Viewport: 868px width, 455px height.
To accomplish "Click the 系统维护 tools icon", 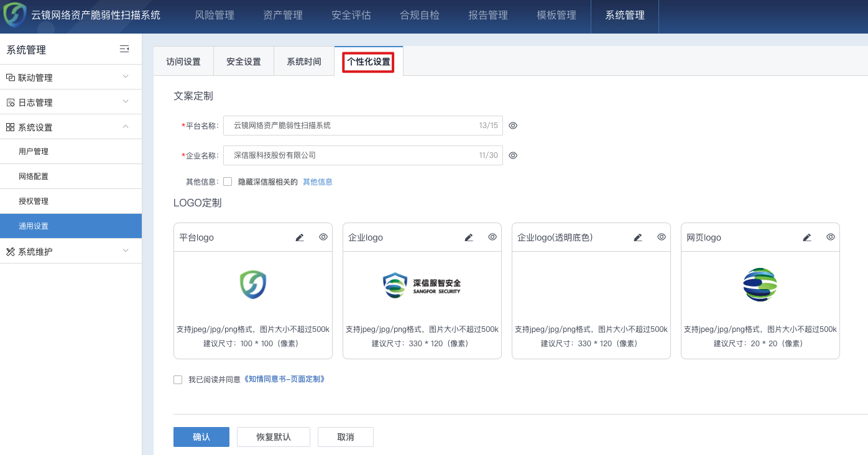I will (10, 252).
